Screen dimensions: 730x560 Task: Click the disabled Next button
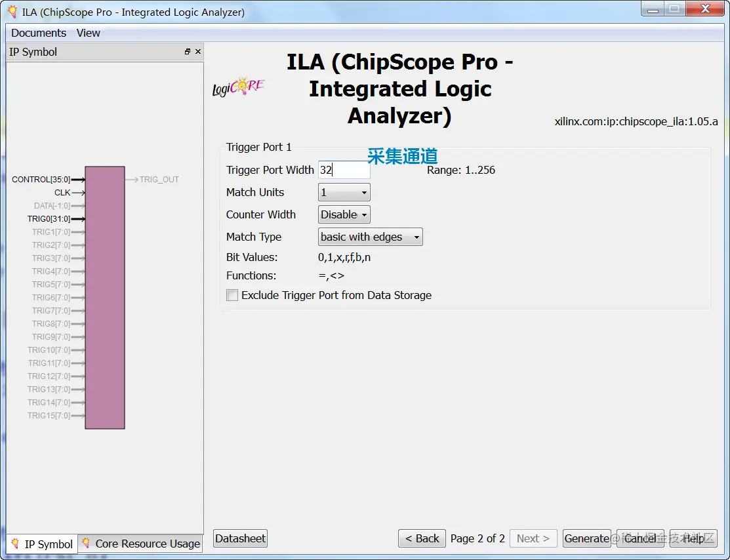tap(533, 538)
